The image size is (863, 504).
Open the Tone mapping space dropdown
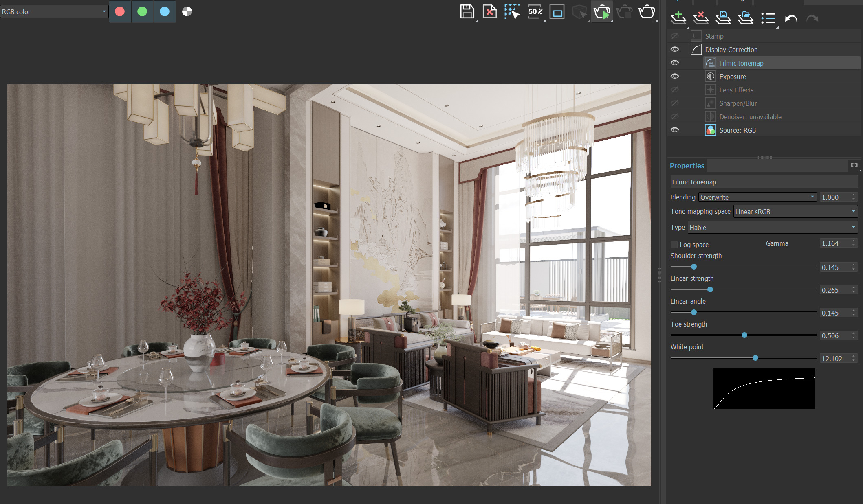click(795, 211)
